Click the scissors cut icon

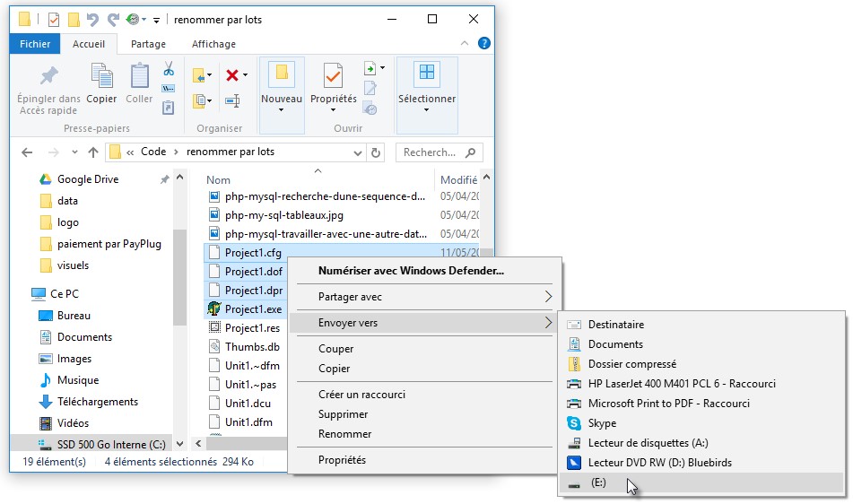pos(168,69)
